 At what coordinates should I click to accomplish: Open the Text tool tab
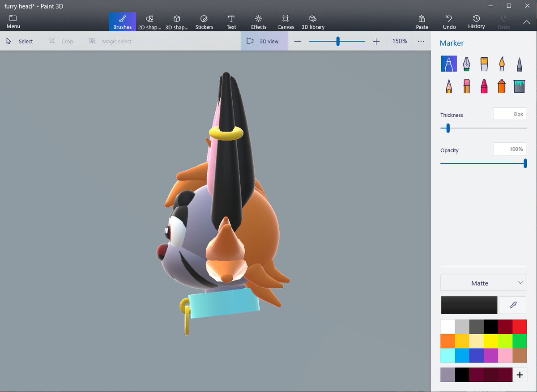pyautogui.click(x=231, y=21)
